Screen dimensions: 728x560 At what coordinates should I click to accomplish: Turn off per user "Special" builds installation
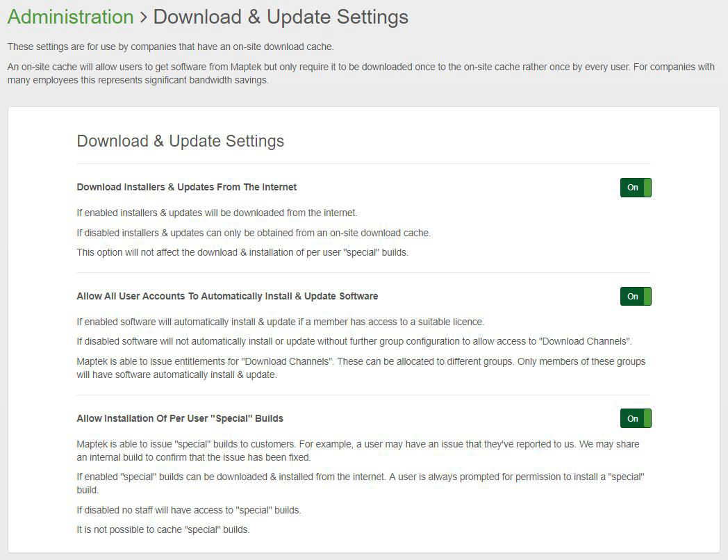pyautogui.click(x=635, y=419)
